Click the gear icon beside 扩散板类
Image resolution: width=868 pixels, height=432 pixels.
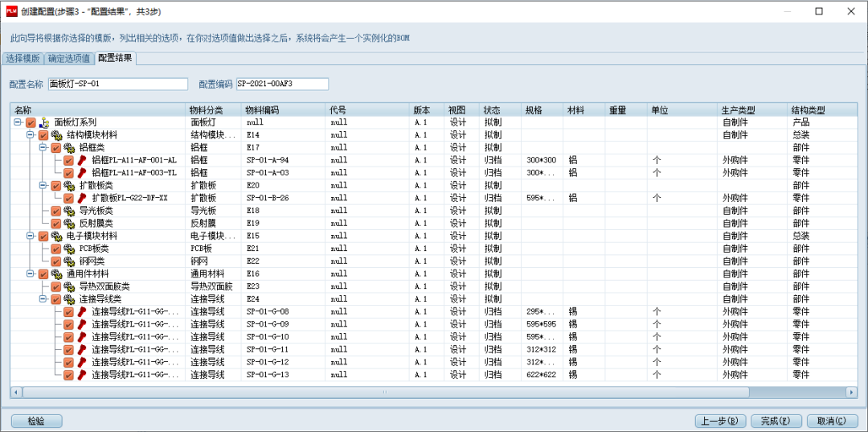[70, 186]
